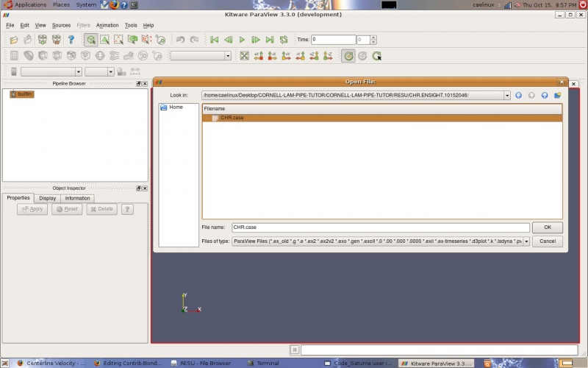588x368 pixels.
Task: Toggle the interaction mode selection button
Action: coord(90,40)
